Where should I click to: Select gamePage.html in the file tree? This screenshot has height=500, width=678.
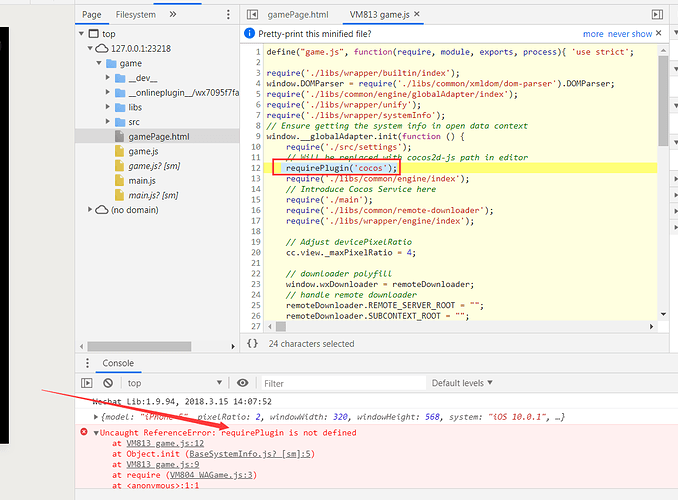tap(157, 137)
